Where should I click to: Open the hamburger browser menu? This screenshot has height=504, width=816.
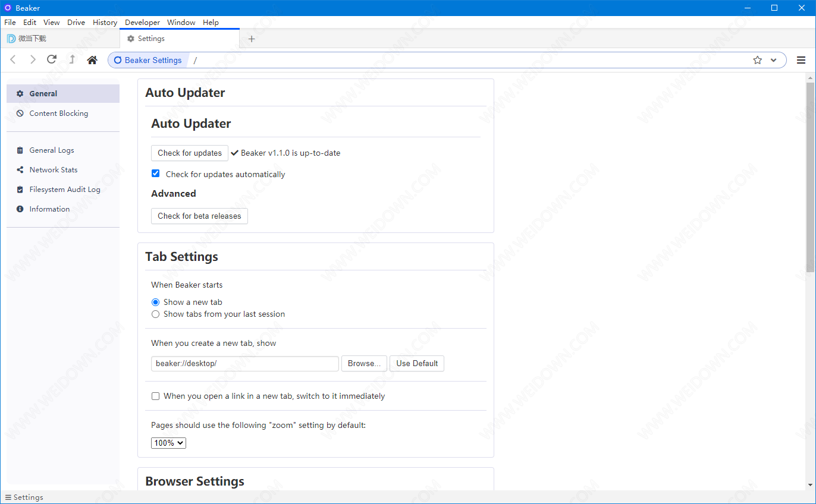point(801,60)
